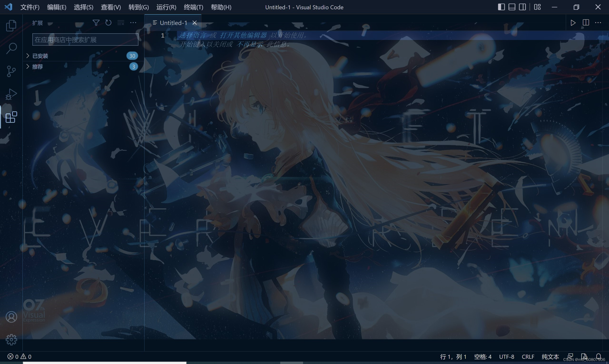Open the Source Control view
This screenshot has height=364, width=609.
[x=11, y=71]
